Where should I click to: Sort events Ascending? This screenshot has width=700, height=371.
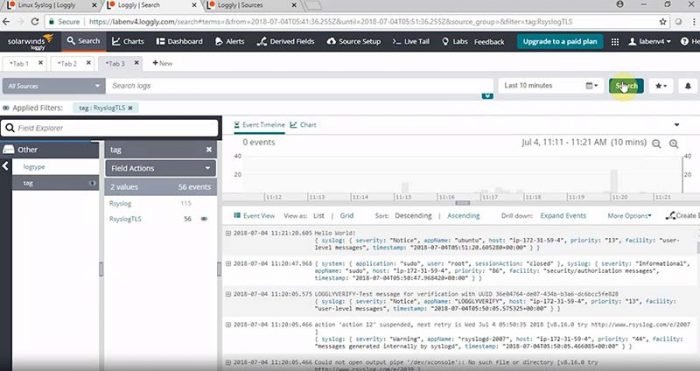click(x=463, y=216)
